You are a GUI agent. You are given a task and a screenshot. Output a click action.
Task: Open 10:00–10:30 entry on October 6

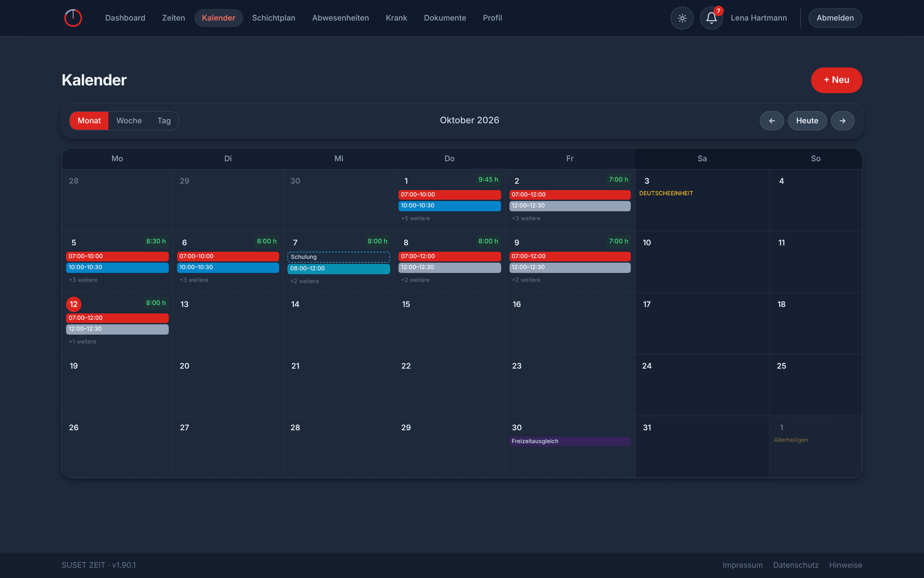228,267
